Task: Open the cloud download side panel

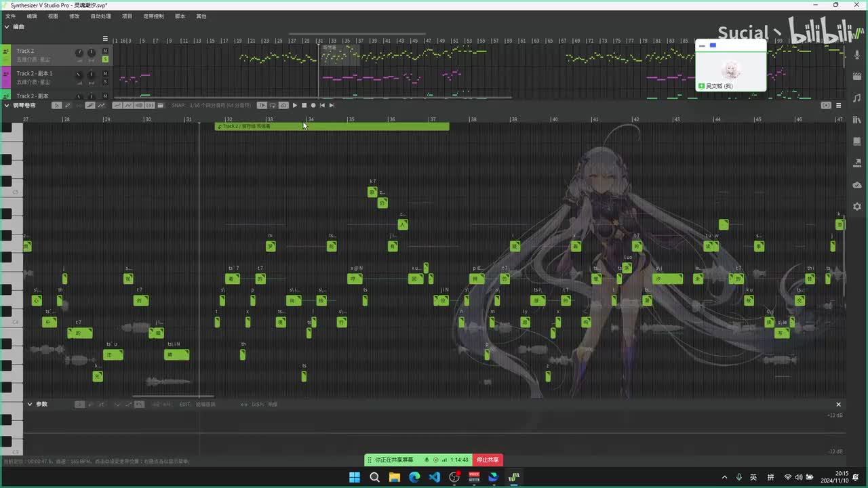Action: click(857, 185)
